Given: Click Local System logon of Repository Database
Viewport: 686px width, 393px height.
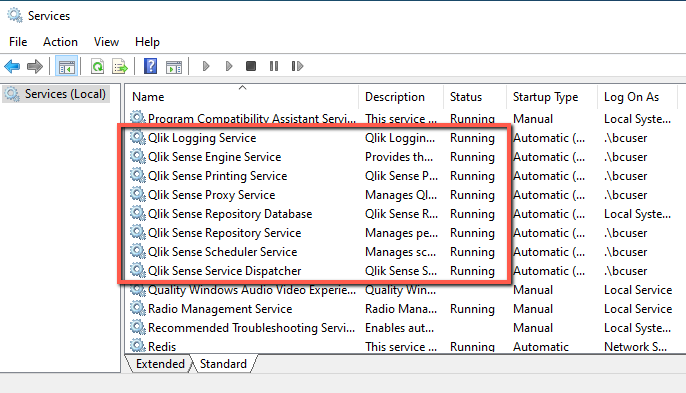Looking at the screenshot, I should 637,214.
